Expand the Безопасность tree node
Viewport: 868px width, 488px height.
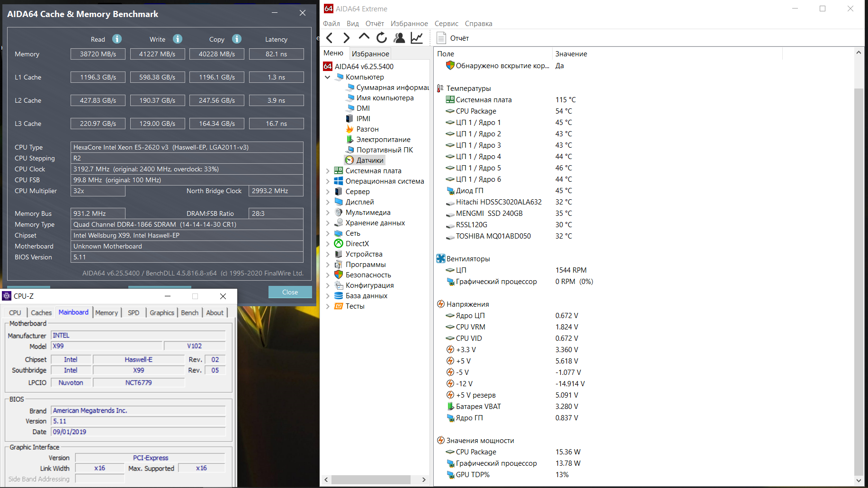pos(327,275)
